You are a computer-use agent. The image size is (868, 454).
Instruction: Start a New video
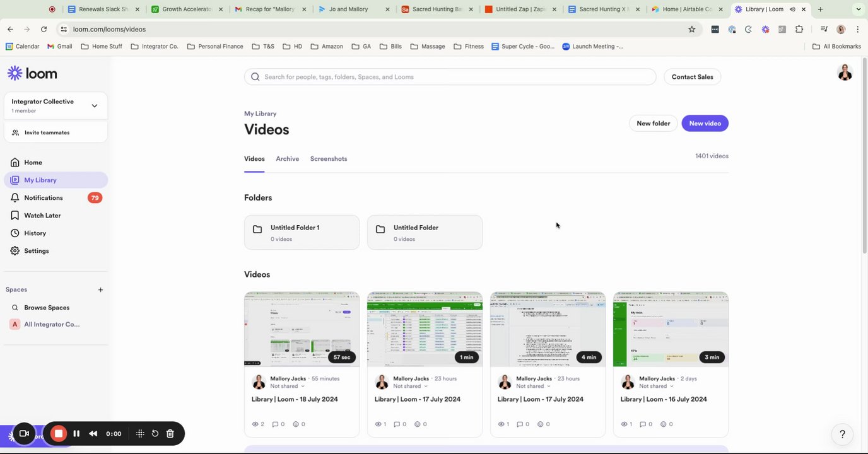(705, 124)
